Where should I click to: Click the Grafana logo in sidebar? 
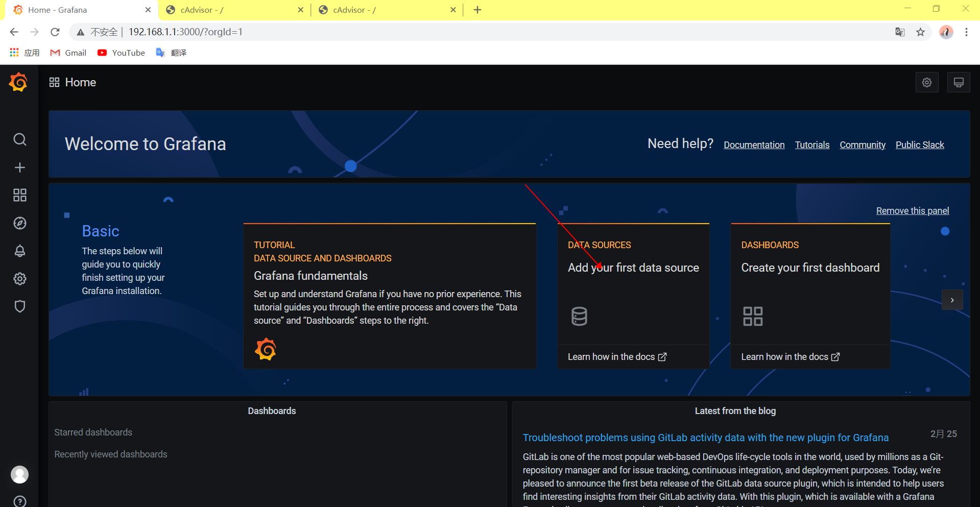click(x=19, y=82)
